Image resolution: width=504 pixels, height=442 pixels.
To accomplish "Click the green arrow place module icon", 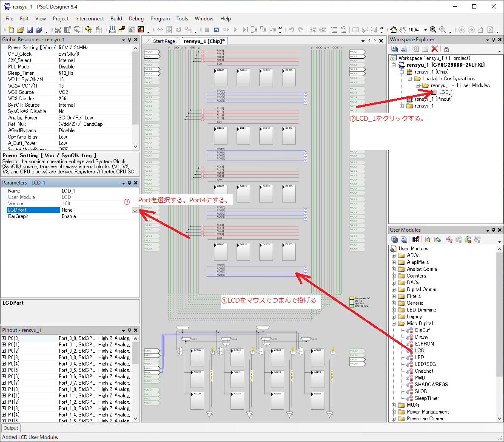I will pyautogui.click(x=468, y=239).
